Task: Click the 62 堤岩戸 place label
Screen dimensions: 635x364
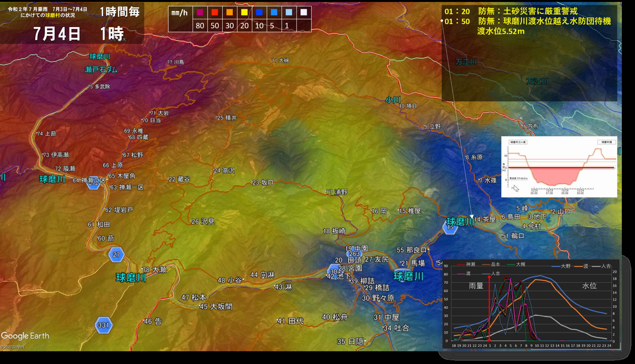Action: [x=119, y=210]
